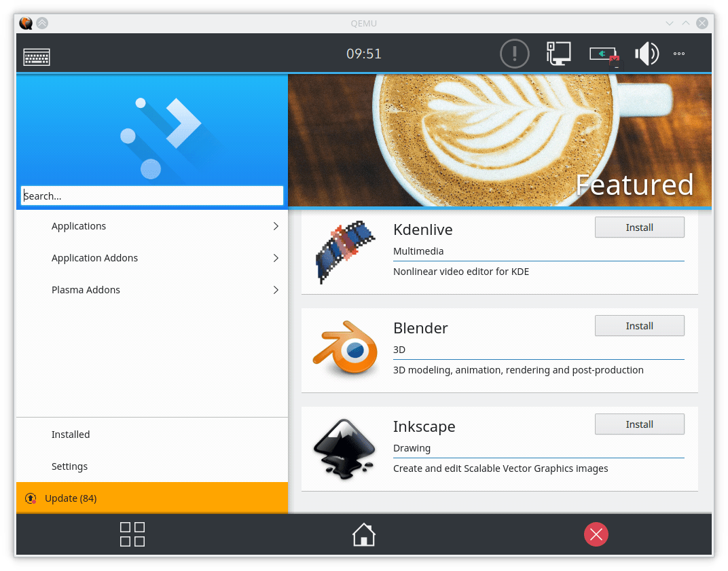Open the Plasma Addons category
The width and height of the screenshot is (728, 571).
click(x=152, y=290)
